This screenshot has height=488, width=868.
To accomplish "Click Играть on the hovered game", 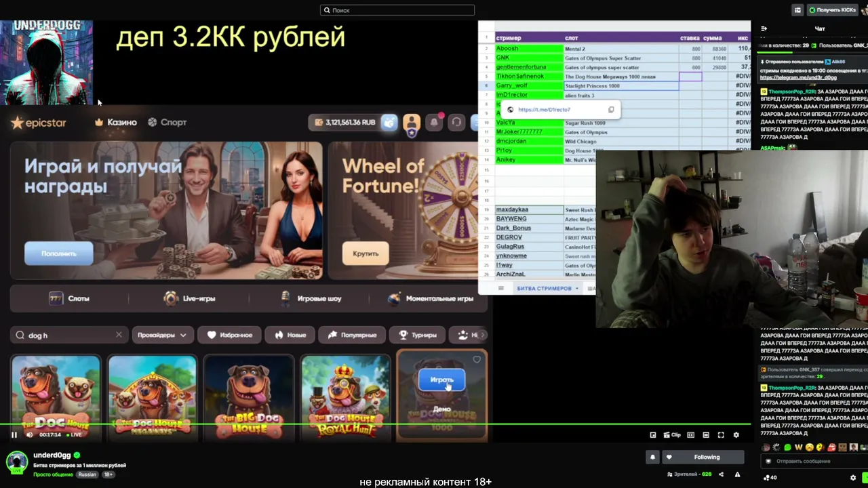I will coord(441,380).
